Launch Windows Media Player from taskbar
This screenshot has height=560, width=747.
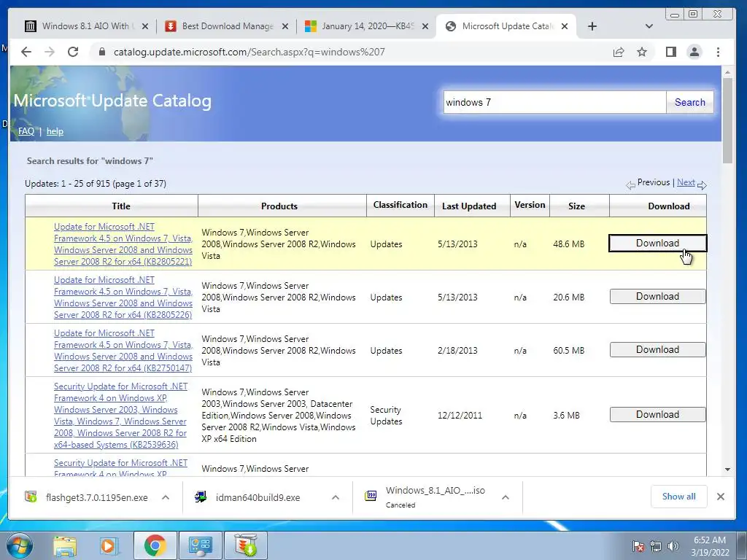(x=109, y=545)
